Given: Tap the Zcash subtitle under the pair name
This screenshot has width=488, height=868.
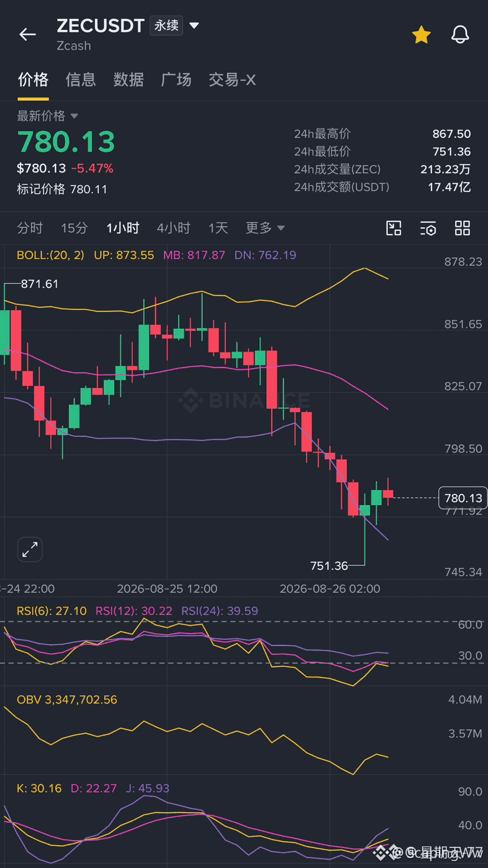Looking at the screenshot, I should [x=74, y=45].
